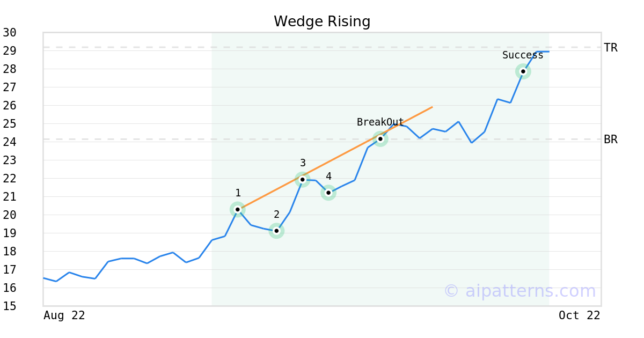Select the 15 value on the price axis

point(10,306)
